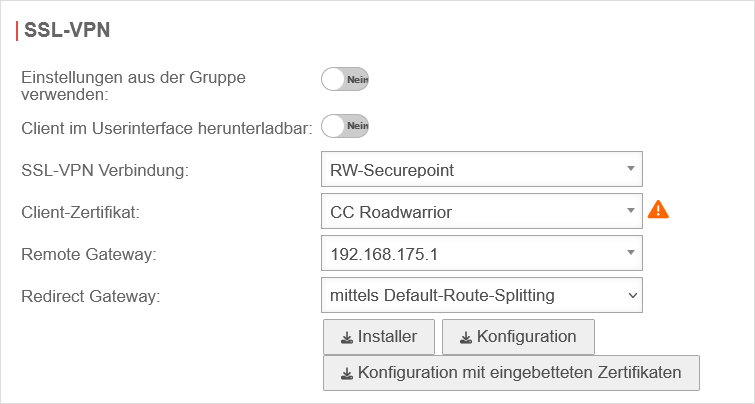
Task: Click the 'Redirect Gateway:' field label
Action: pos(91,296)
